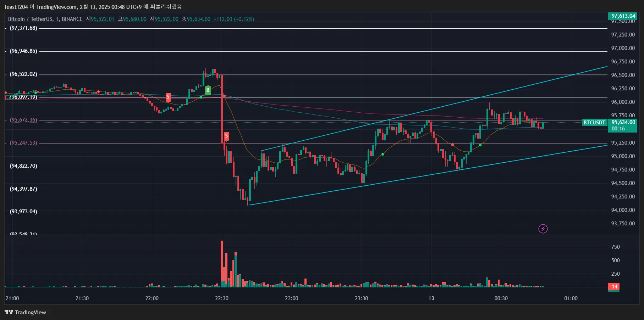Screen dimensions: 644x320
Task: Click the open value 시95,522.01
Action: coord(100,19)
